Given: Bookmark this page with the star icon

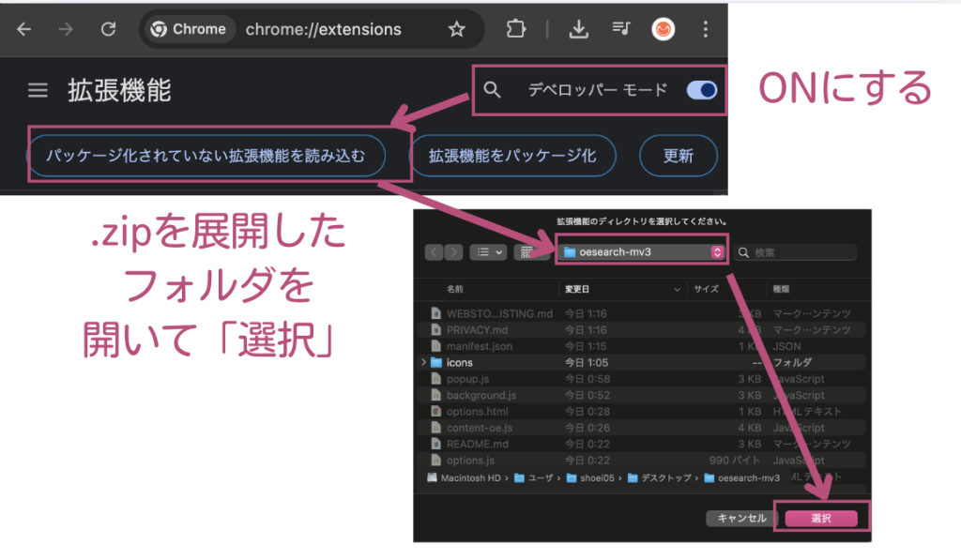Looking at the screenshot, I should point(456,29).
